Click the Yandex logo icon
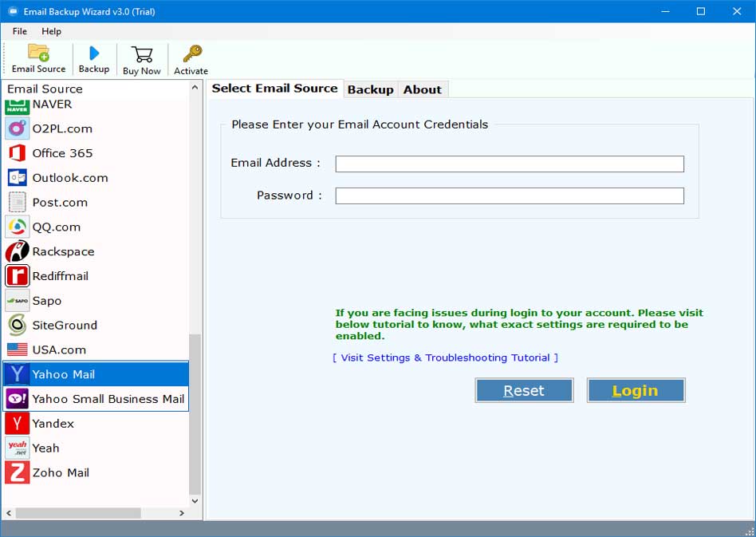Viewport: 756px width, 537px height. pos(17,424)
